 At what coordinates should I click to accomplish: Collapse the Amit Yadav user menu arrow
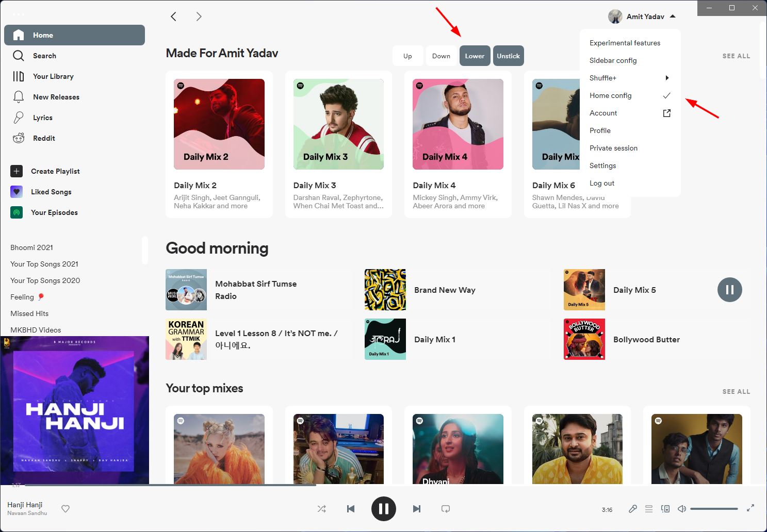(673, 16)
